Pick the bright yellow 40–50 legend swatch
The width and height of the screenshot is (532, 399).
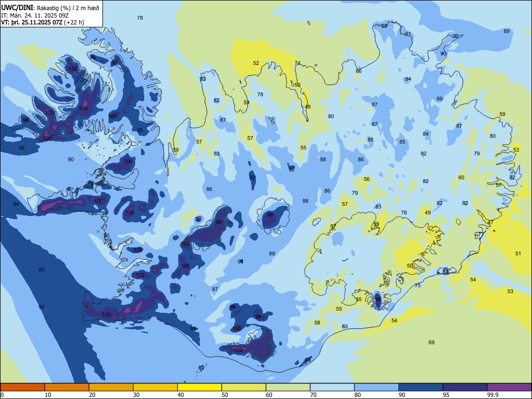tap(199, 387)
